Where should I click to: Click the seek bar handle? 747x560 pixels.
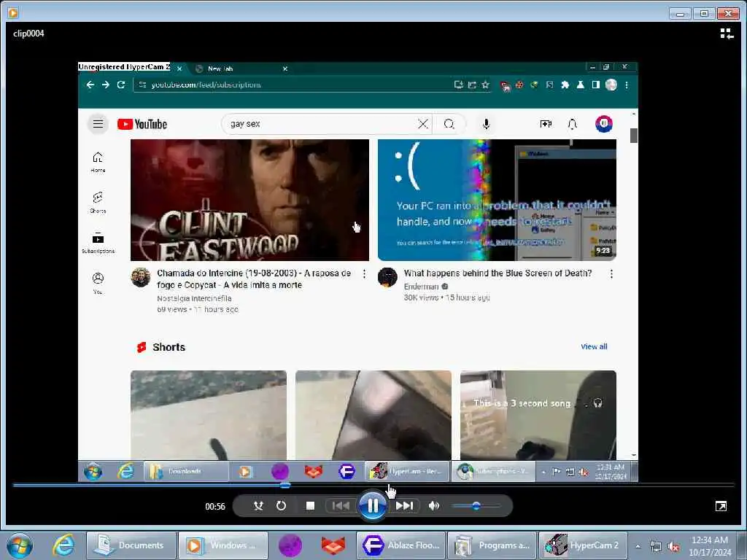(285, 485)
